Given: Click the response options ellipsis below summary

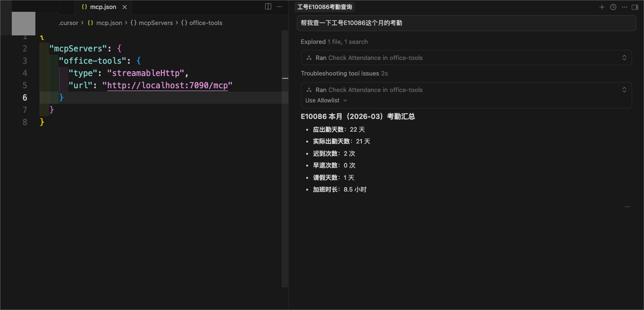Looking at the screenshot, I should 627,207.
